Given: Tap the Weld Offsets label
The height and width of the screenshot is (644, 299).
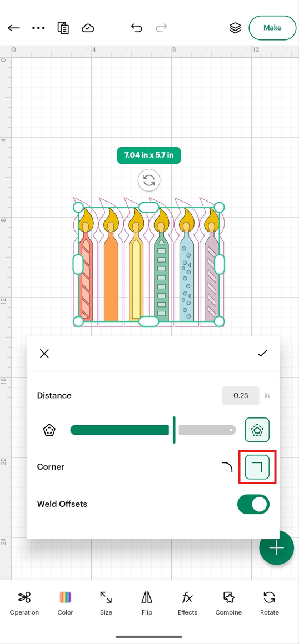Looking at the screenshot, I should (62, 504).
